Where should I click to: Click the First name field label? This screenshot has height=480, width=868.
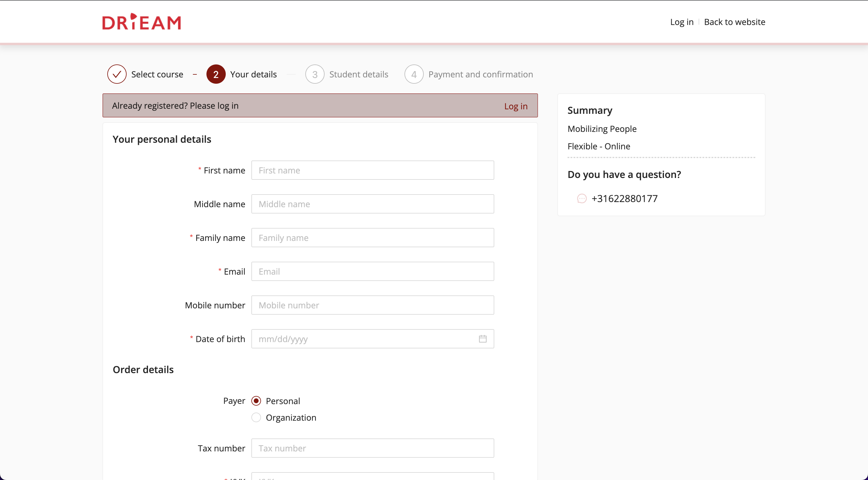(x=225, y=170)
